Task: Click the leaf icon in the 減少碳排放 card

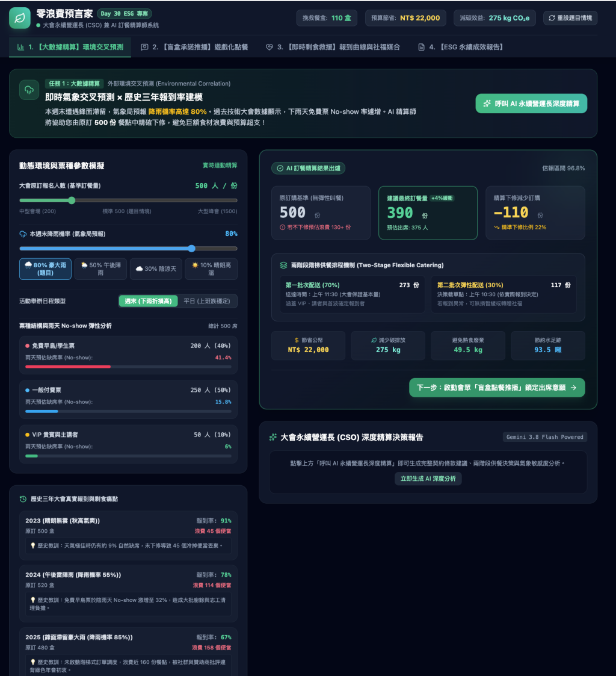Action: pos(374,340)
